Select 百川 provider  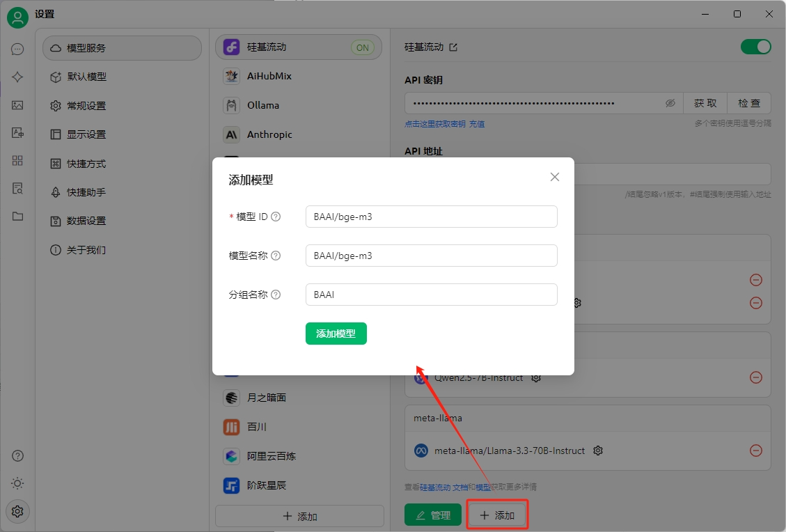point(299,427)
